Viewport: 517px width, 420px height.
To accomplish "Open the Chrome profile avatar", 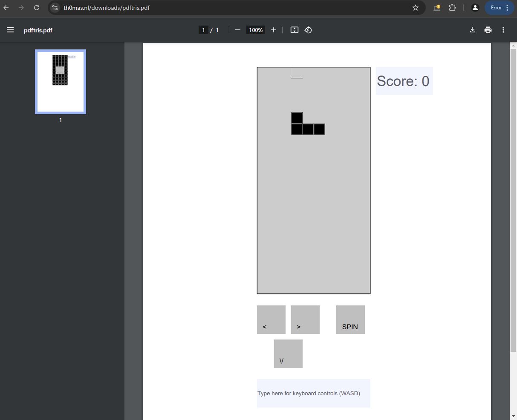I will pos(475,8).
